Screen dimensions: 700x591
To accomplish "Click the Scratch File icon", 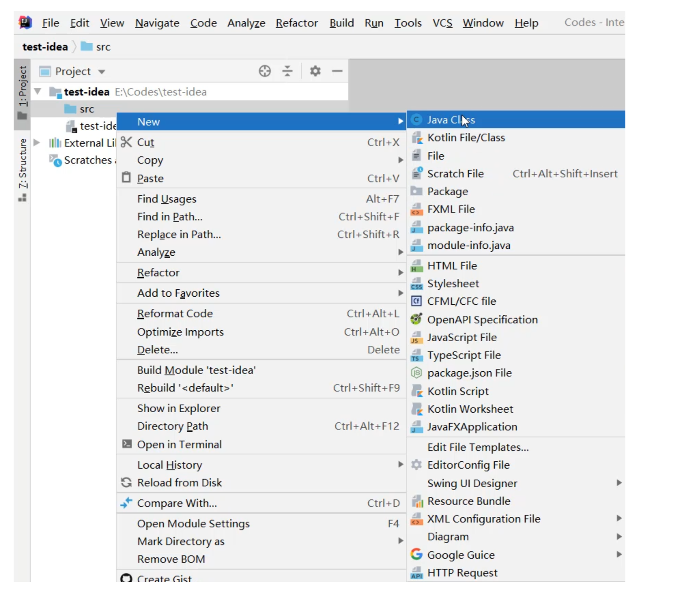I will click(x=417, y=173).
